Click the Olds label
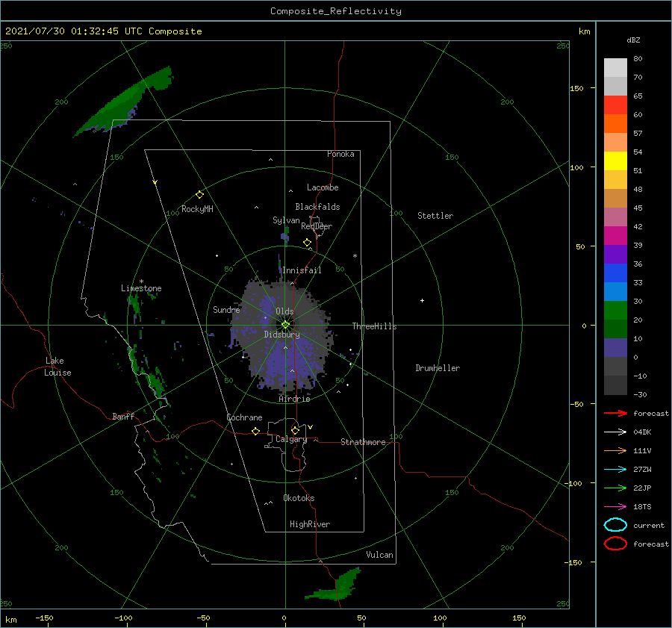Screen dimensions: 672x628 (x=284, y=311)
